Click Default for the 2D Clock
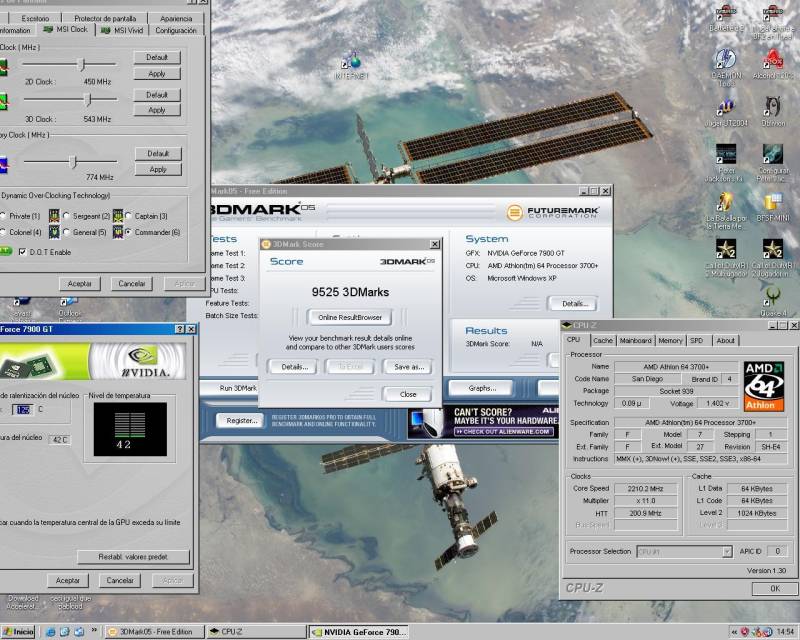This screenshot has width=800, height=640. tap(157, 57)
